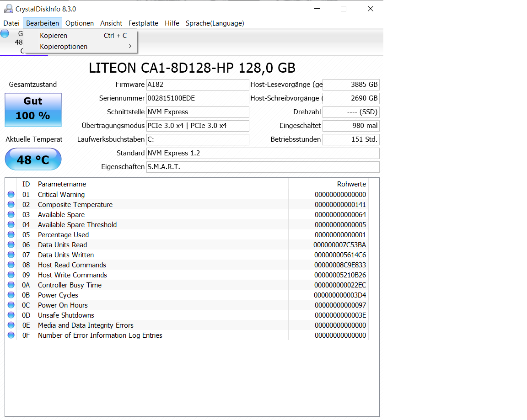527x420 pixels.
Task: Open the Datei menu
Action: point(11,23)
